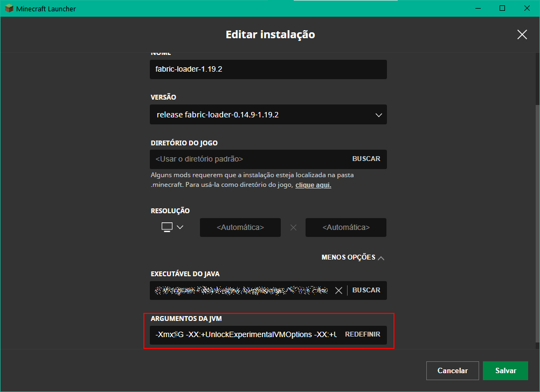Click Buscar for Diretório do Jogo
The image size is (540, 392).
(366, 159)
